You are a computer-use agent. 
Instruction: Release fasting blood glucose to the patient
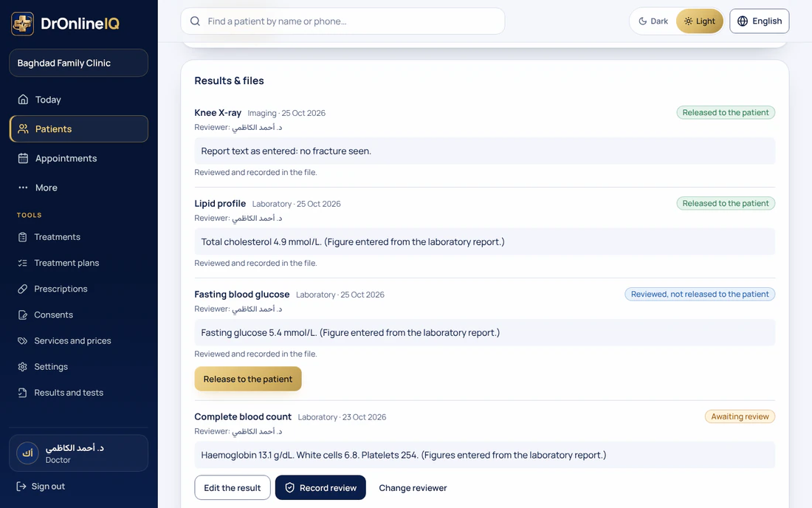tap(248, 379)
